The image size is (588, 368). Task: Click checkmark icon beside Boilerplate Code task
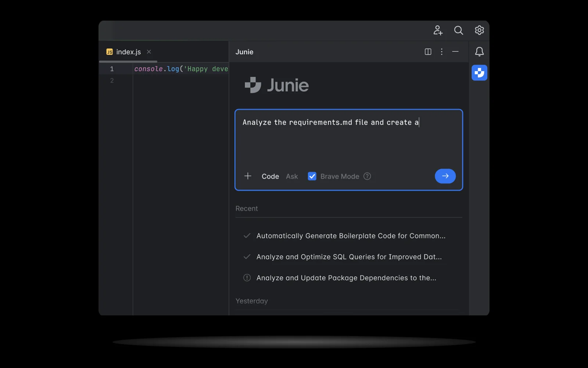[247, 236]
